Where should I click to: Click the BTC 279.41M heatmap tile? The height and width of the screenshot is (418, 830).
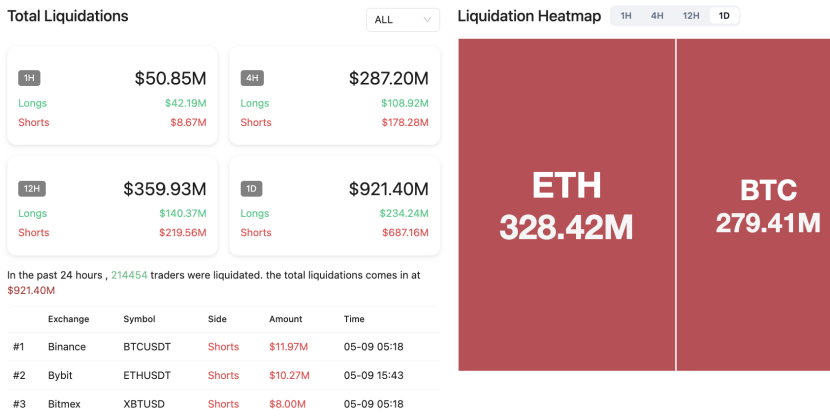coord(753,205)
